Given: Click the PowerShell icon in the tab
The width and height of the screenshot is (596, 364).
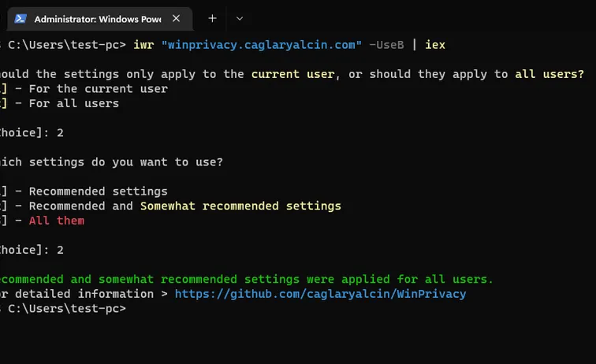Looking at the screenshot, I should click(x=21, y=18).
